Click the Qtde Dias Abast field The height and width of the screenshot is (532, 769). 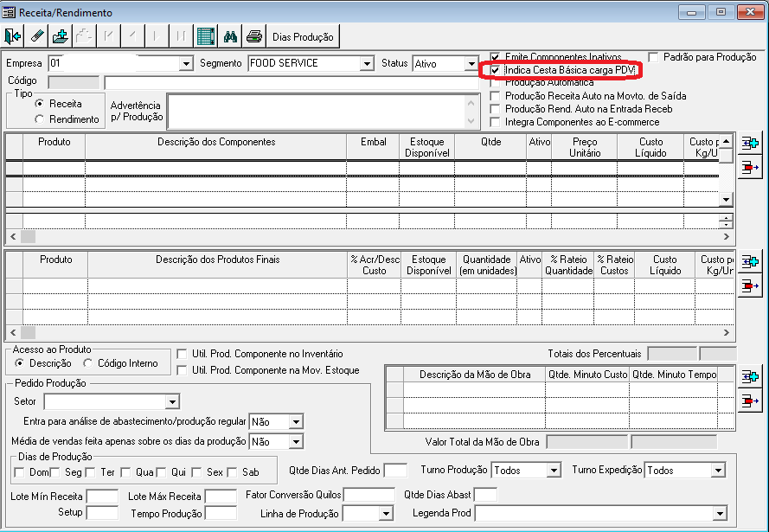coord(485,495)
